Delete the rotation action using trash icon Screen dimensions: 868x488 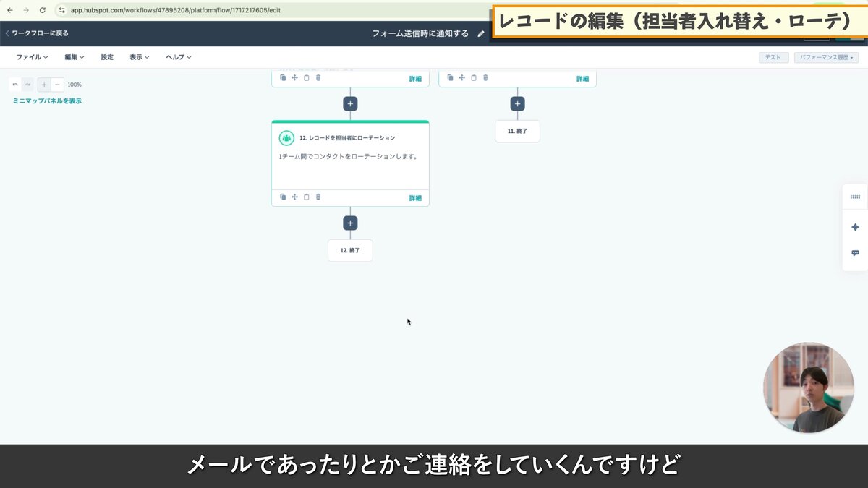(318, 197)
